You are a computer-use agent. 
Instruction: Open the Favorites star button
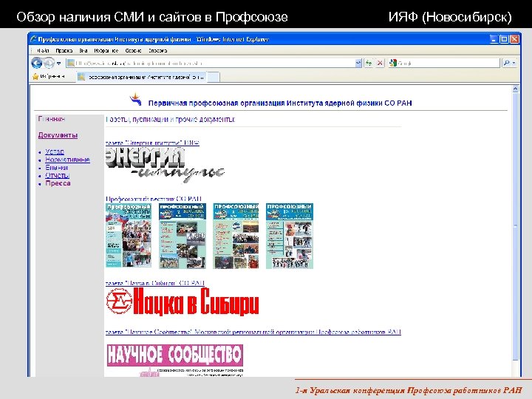pyautogui.click(x=48, y=77)
